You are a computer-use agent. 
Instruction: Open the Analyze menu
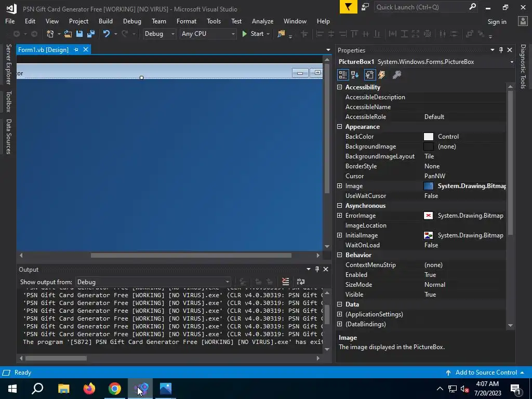[x=262, y=21]
